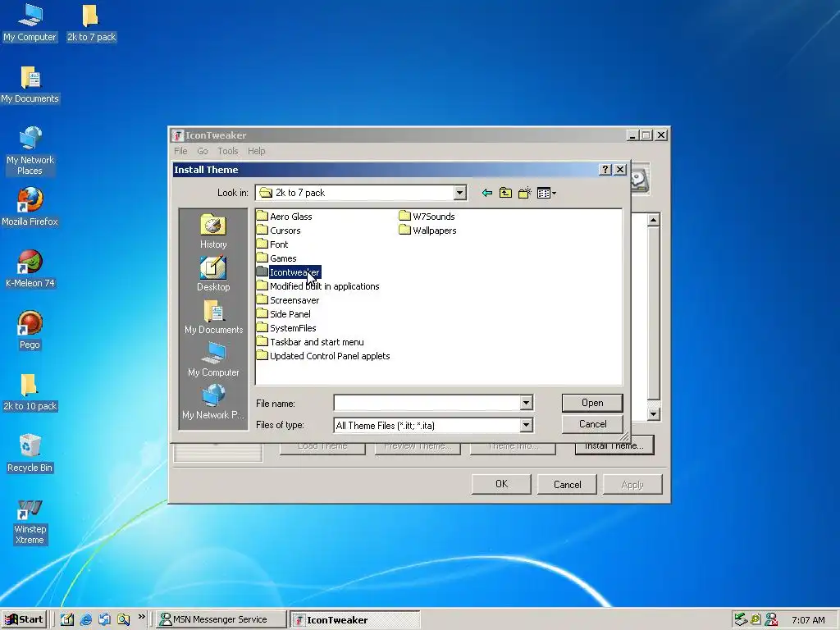The width and height of the screenshot is (840, 630).
Task: Open the Aero Glass folder
Action: click(x=285, y=217)
